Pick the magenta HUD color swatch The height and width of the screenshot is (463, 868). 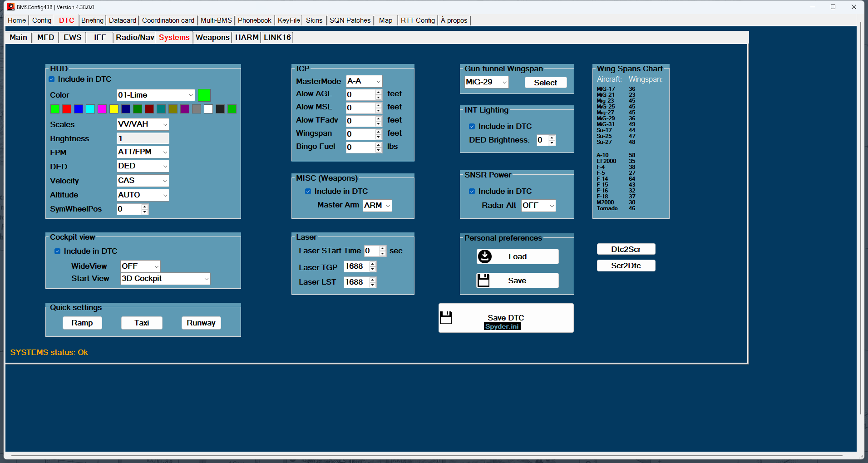click(x=102, y=109)
